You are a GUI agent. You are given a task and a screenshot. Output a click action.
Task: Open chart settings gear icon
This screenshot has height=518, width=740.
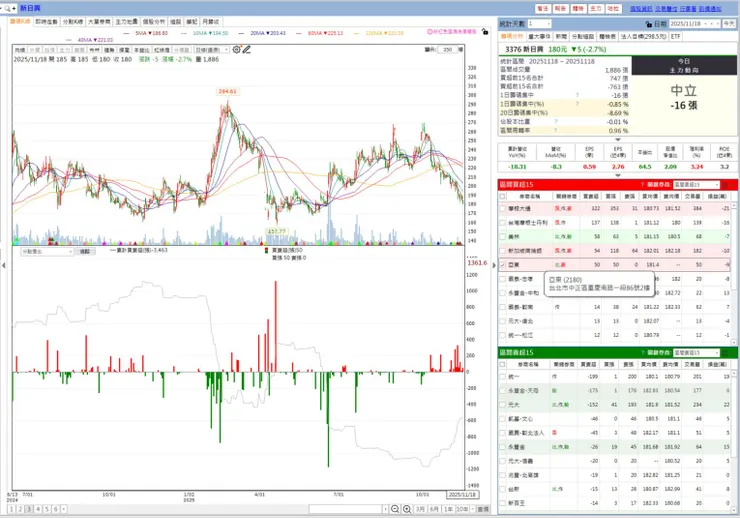pyautogui.click(x=236, y=49)
